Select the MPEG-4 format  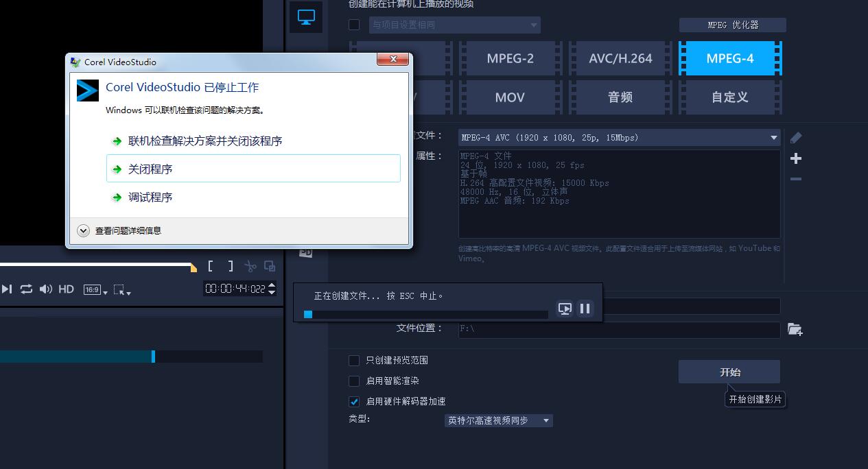click(x=730, y=58)
